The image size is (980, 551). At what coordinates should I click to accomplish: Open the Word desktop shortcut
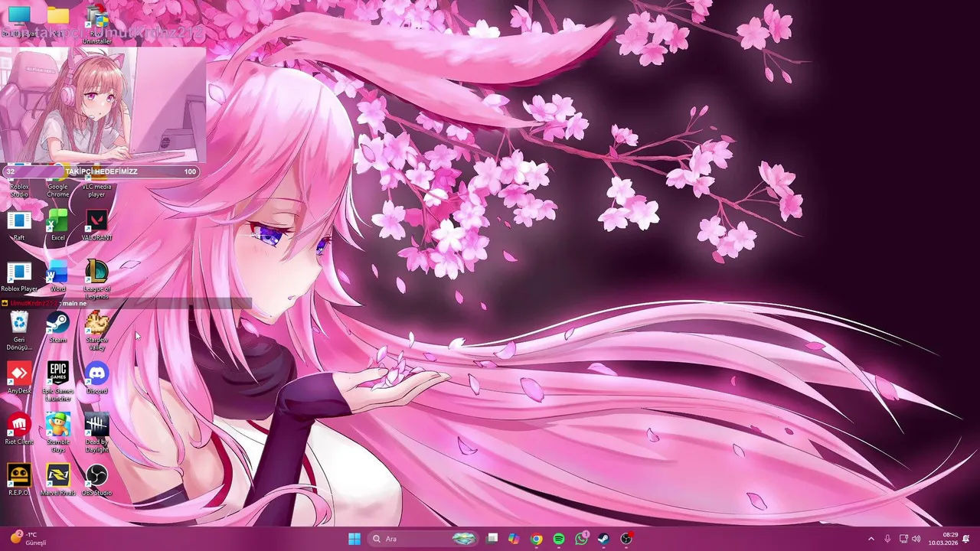58,277
